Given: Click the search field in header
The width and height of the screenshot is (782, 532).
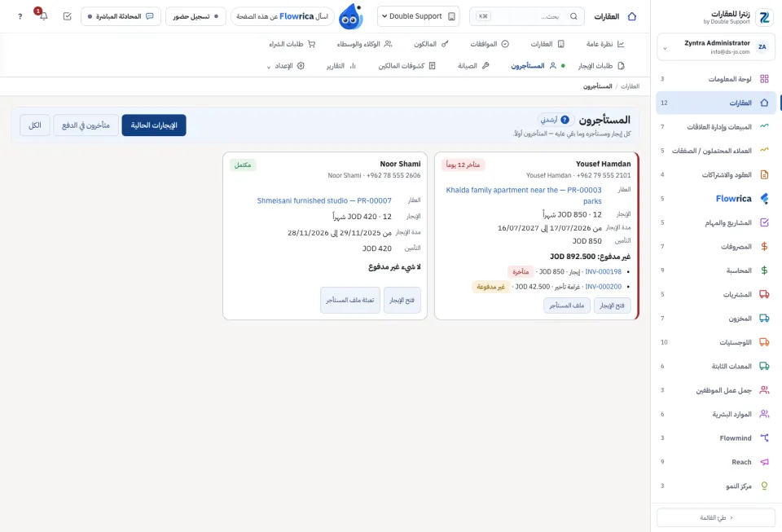Looking at the screenshot, I should point(527,16).
